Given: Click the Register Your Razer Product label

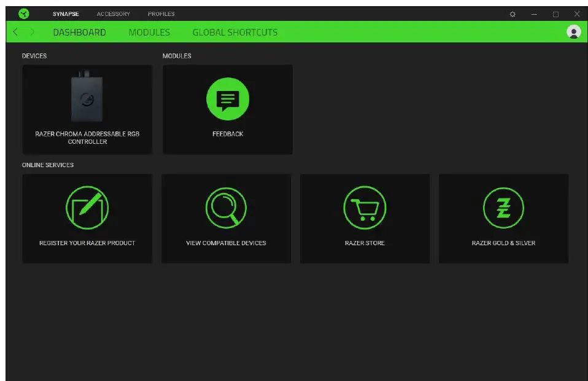Looking at the screenshot, I should 87,243.
